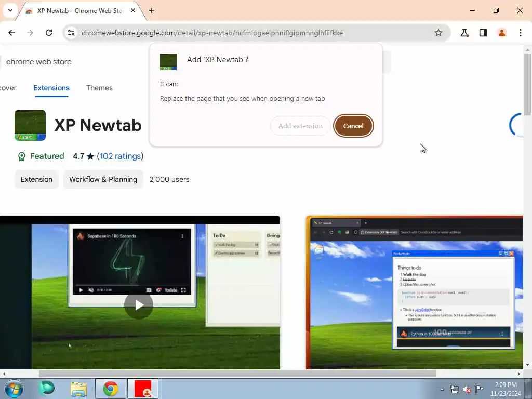
Task: Open the Windows Start button
Action: [14, 389]
